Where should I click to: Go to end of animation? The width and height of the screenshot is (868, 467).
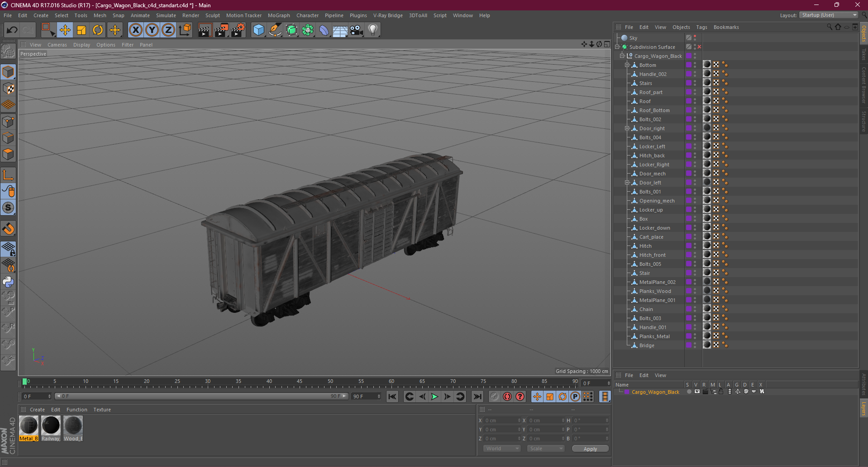pos(477,396)
